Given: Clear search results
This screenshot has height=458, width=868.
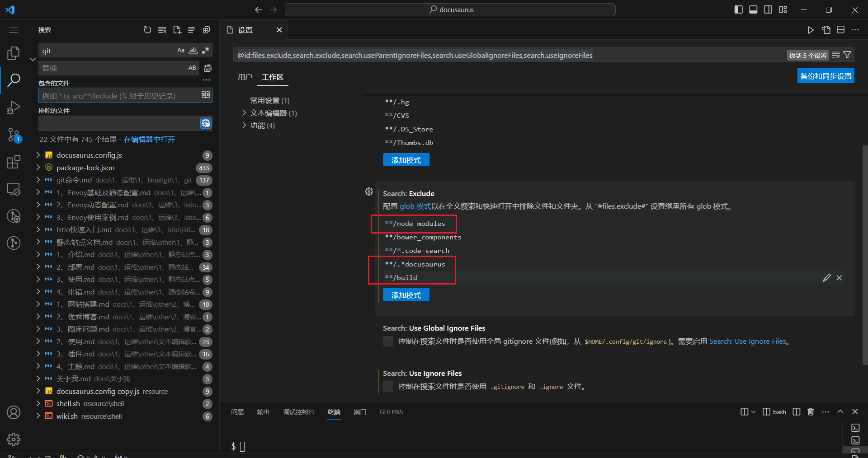Looking at the screenshot, I should 162,30.
